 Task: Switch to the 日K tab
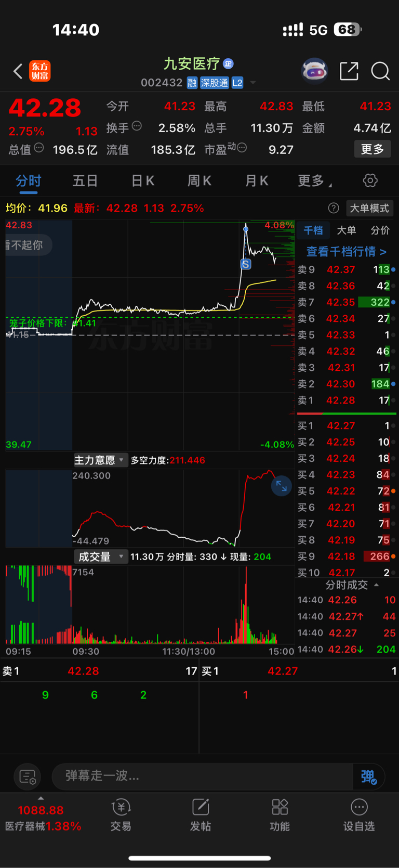(142, 180)
